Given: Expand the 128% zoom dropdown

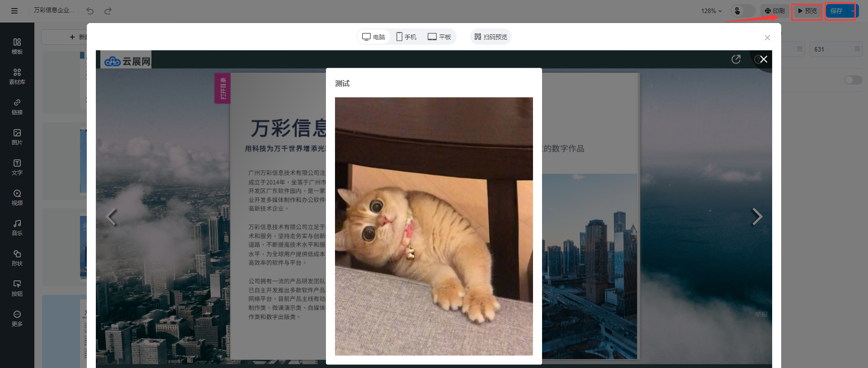Looking at the screenshot, I should (712, 11).
